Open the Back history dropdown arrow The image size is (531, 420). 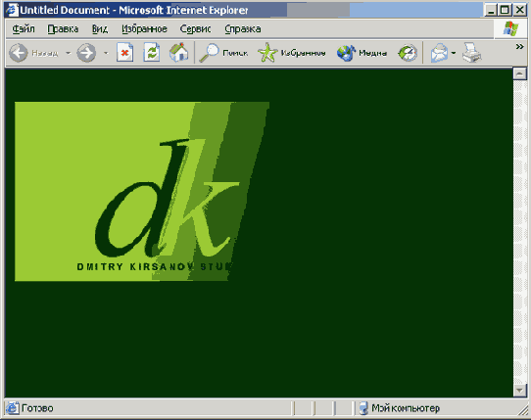(x=68, y=53)
